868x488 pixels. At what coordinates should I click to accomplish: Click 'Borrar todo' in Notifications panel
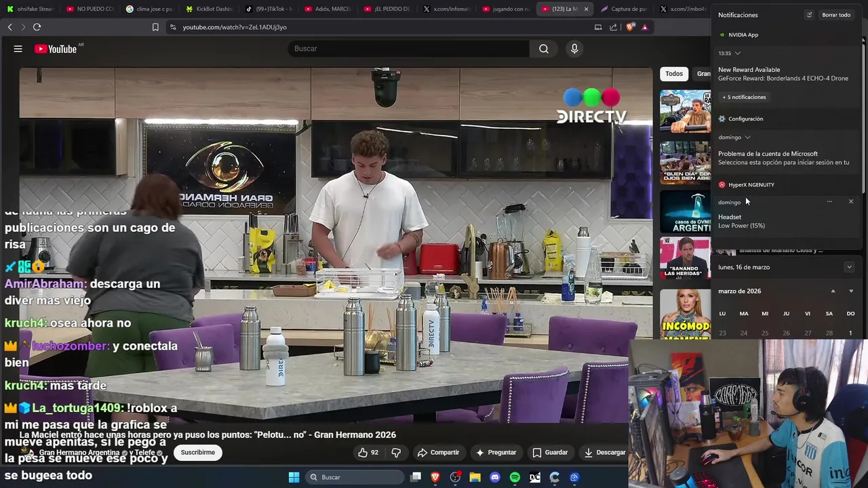point(835,15)
